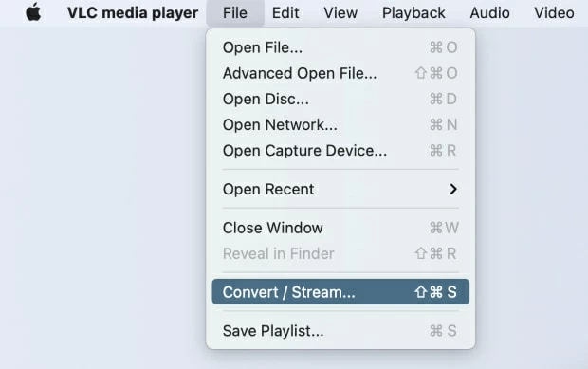Select Advanced Open File...
588x369 pixels.
(x=340, y=73)
